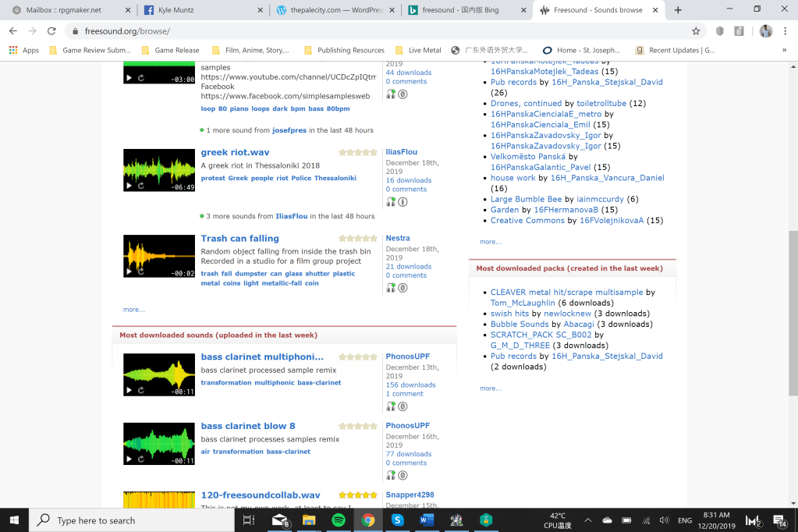Open the CLEAVER metal hit/scrape multisample pack
The image size is (798, 532).
[566, 292]
